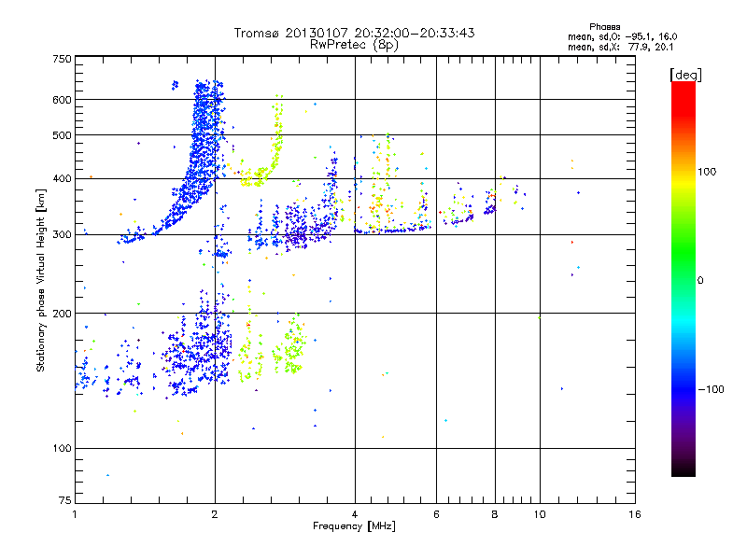
Task: Click the "RwPretec (8p)" subtitle
Action: point(354,45)
